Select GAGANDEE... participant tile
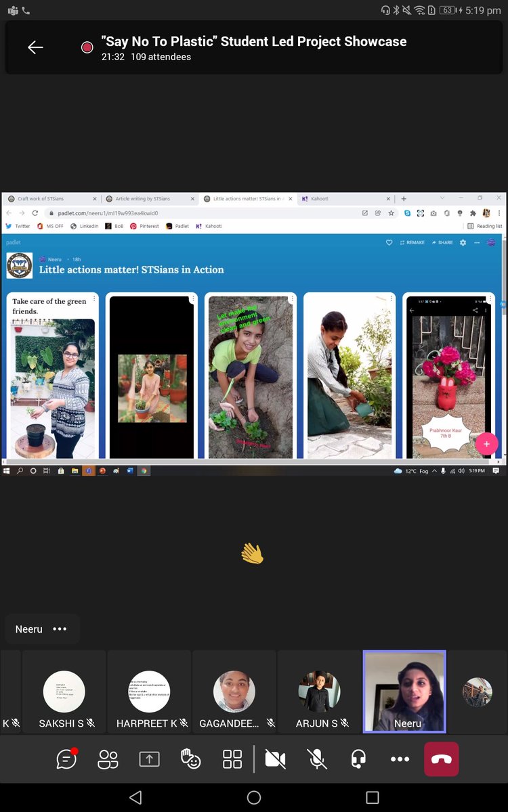 pos(234,692)
